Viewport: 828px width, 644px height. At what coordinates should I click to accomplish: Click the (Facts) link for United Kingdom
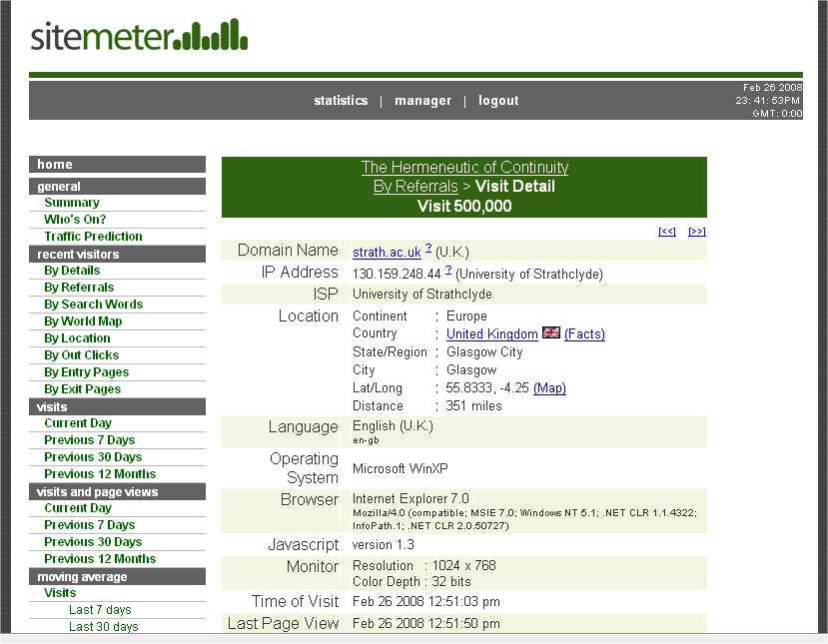584,333
